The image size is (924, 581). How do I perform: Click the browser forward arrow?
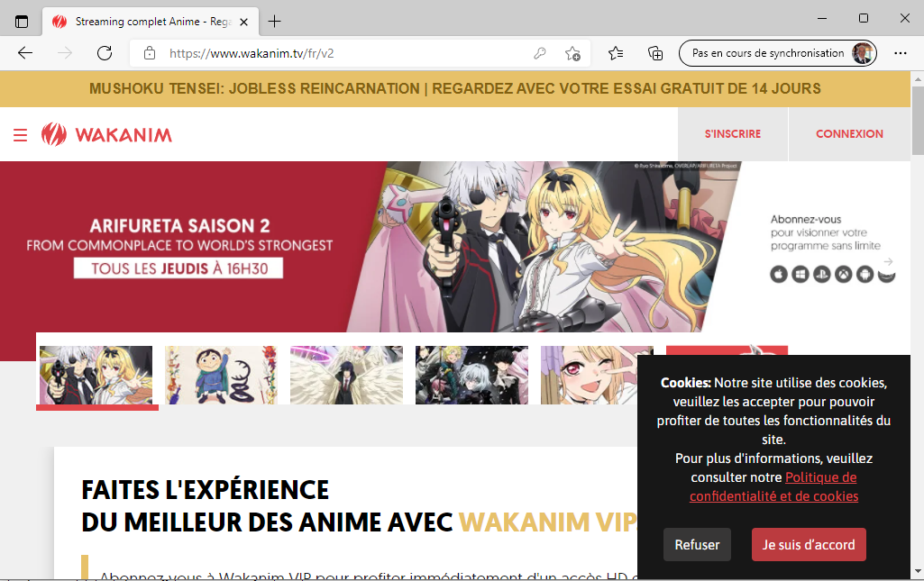coord(65,53)
